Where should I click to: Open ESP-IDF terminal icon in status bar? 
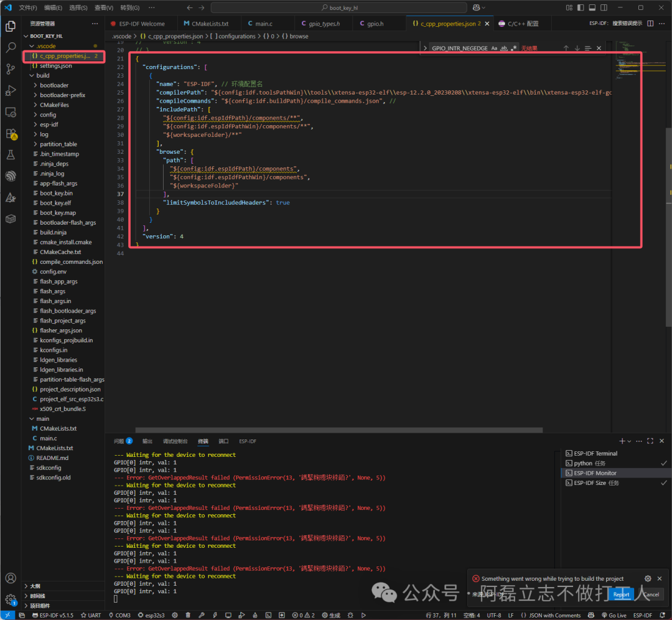click(x=268, y=615)
